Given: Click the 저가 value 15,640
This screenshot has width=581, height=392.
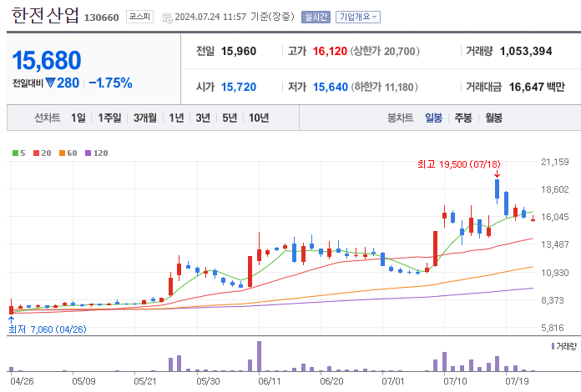Looking at the screenshot, I should [330, 87].
